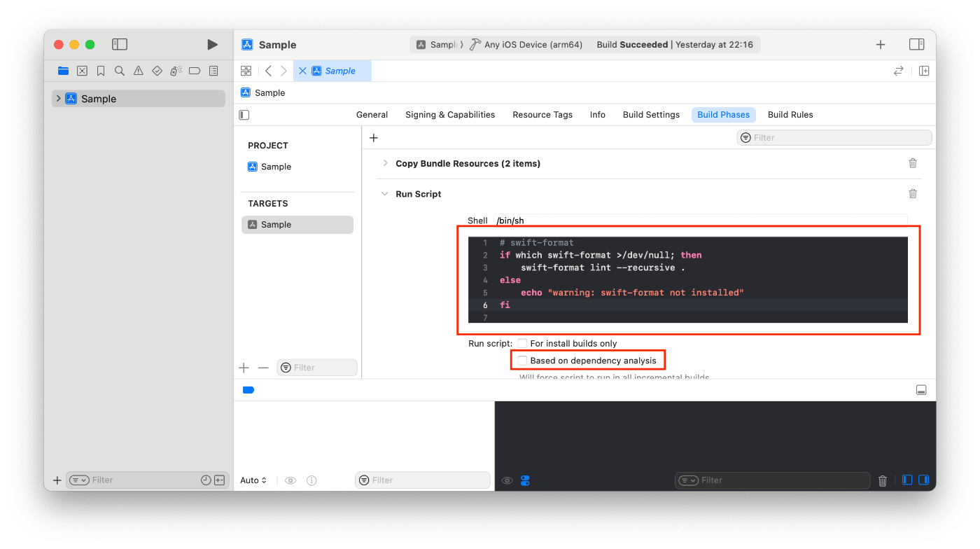The image size is (980, 549).
Task: Click the variable info icon
Action: pyautogui.click(x=312, y=480)
